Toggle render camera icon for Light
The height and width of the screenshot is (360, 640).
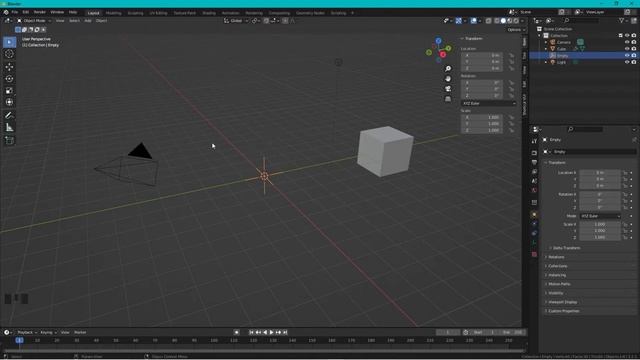point(634,62)
